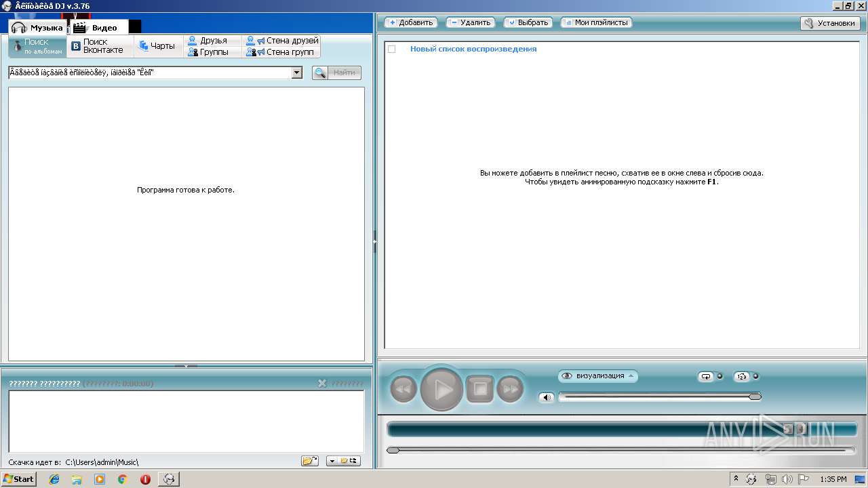The width and height of the screenshot is (868, 488).
Task: Open the download folder icon
Action: pos(310,461)
